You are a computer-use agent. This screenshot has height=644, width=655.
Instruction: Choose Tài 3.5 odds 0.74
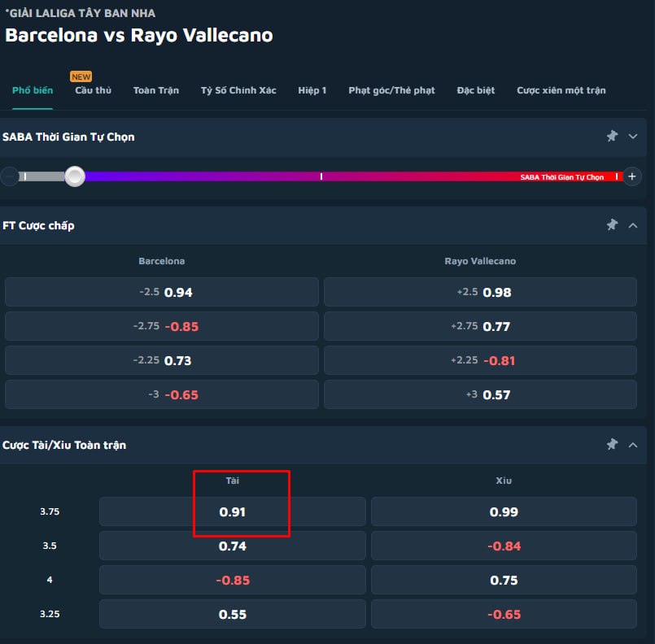point(233,546)
